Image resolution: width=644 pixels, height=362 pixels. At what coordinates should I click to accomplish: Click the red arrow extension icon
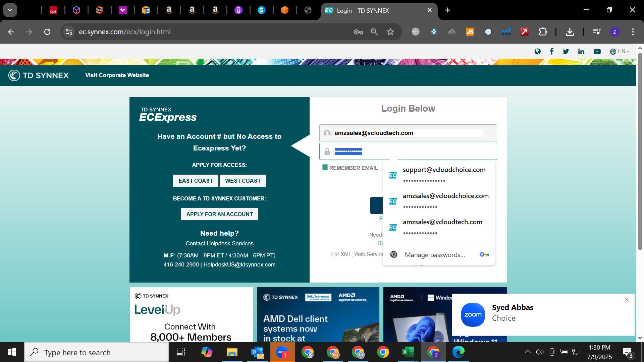coord(525,32)
